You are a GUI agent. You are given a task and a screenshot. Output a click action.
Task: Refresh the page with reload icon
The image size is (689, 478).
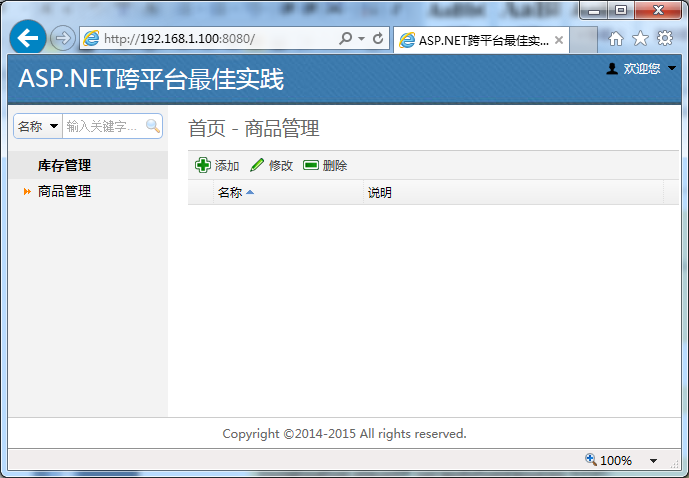point(378,39)
